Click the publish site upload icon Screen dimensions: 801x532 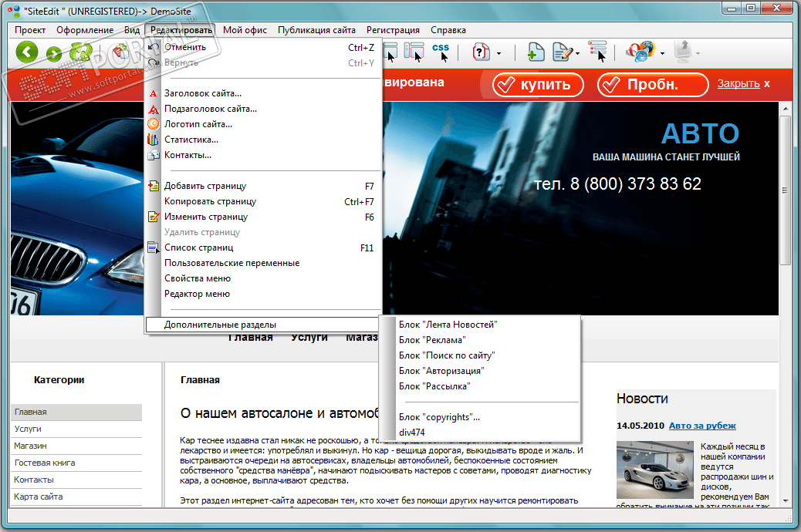tap(683, 52)
